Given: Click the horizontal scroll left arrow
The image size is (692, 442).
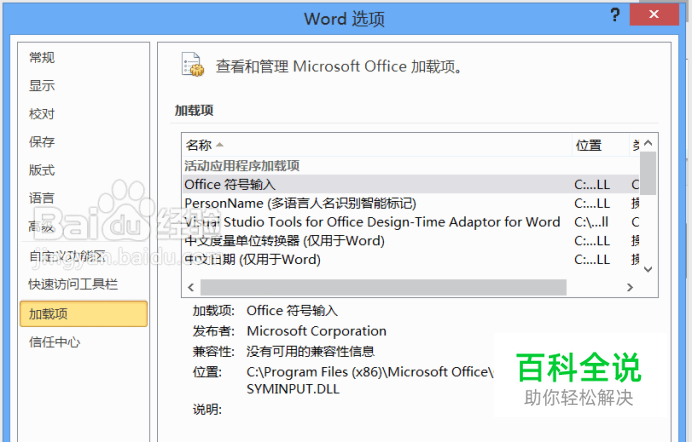Looking at the screenshot, I should [191, 288].
